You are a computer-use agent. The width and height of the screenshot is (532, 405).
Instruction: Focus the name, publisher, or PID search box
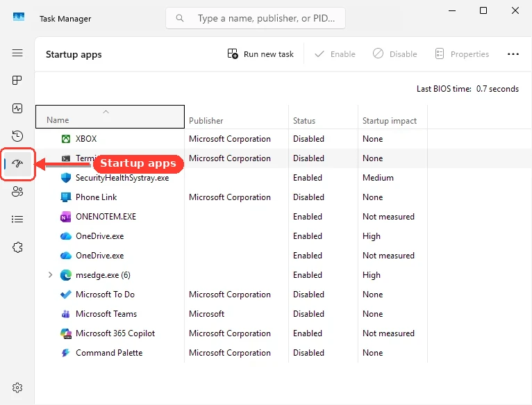(256, 18)
